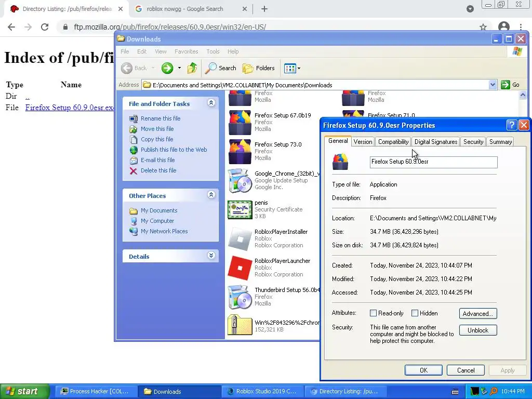This screenshot has height=399, width=532.
Task: Select the Thunderbird Setup 56.0b4 icon
Action: click(240, 297)
